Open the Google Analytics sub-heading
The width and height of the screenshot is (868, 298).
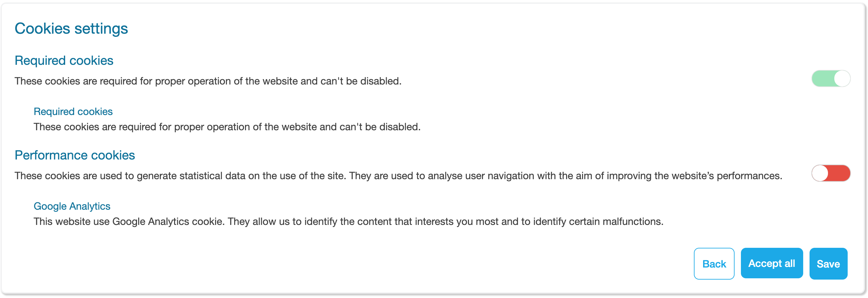[x=72, y=206]
